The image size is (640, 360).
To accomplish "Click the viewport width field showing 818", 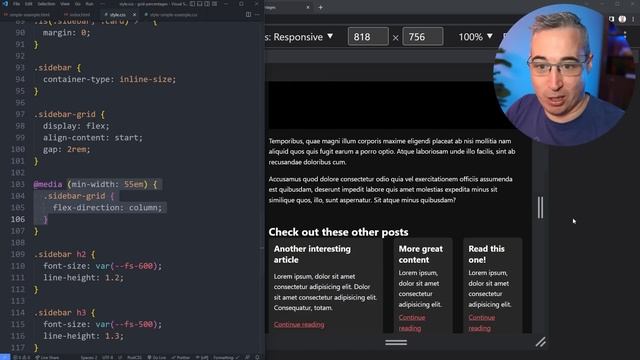I will pyautogui.click(x=368, y=37).
